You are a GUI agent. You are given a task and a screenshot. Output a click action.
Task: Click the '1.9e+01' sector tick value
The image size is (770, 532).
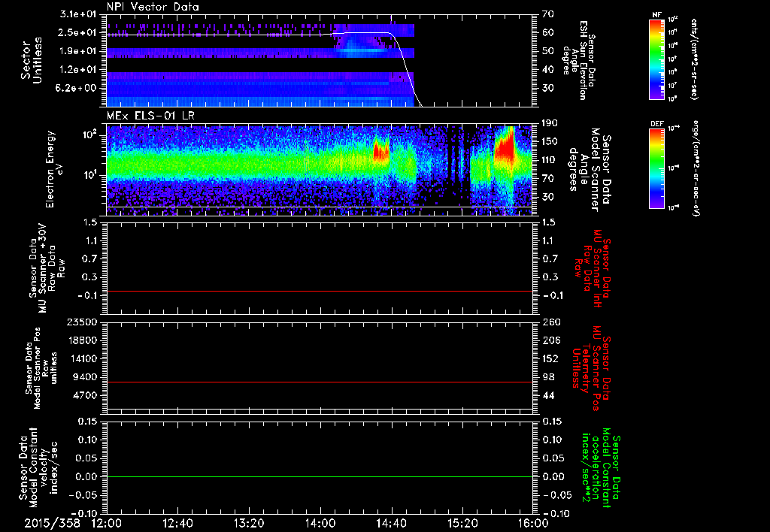pos(78,51)
